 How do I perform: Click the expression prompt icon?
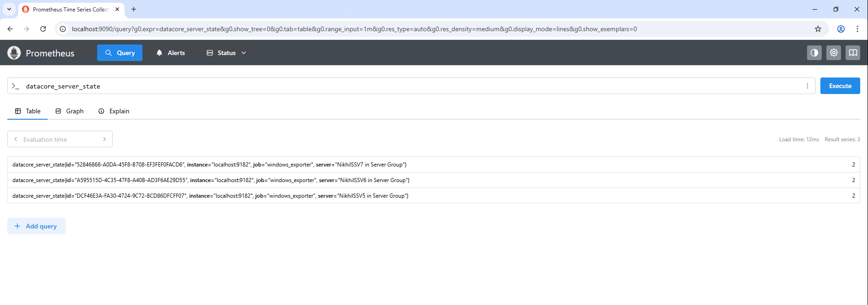[x=16, y=86]
